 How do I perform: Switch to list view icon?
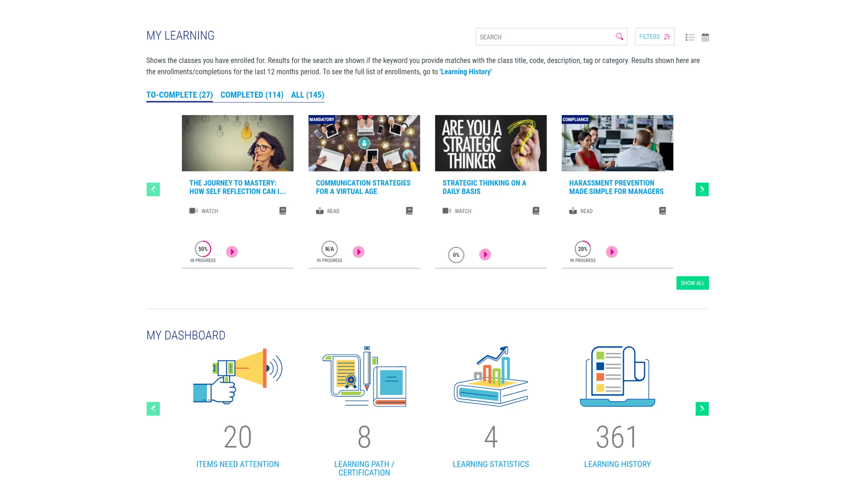(689, 37)
